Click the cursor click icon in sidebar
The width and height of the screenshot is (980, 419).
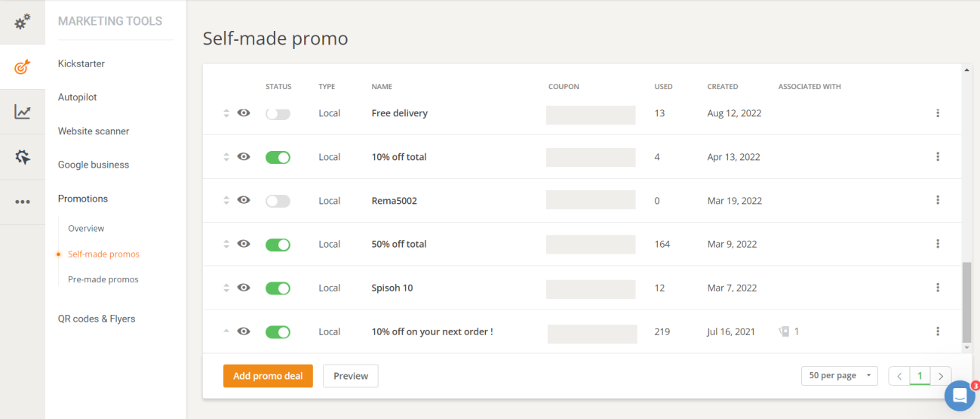23,157
